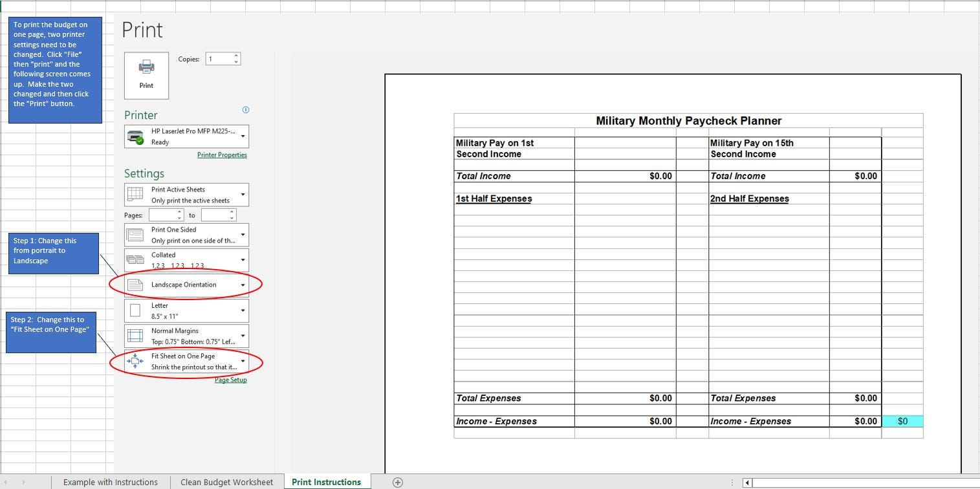Click the Fit Sheet on One Page icon

(x=135, y=361)
